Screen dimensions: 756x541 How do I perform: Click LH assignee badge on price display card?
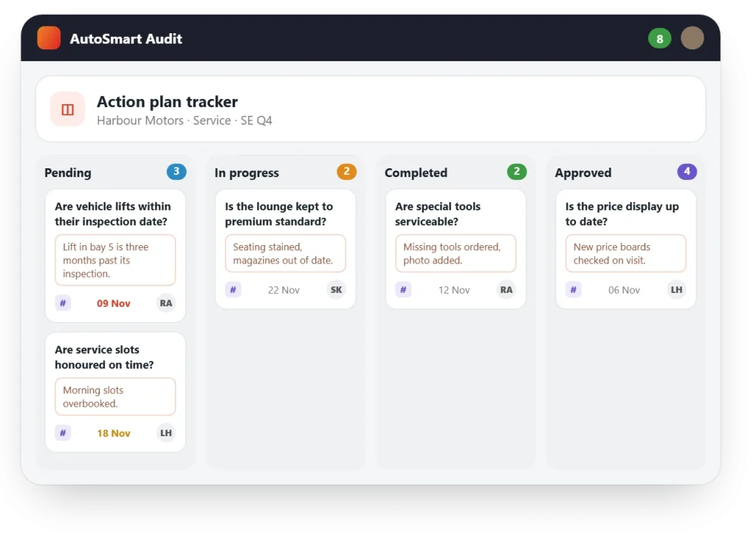tap(676, 289)
